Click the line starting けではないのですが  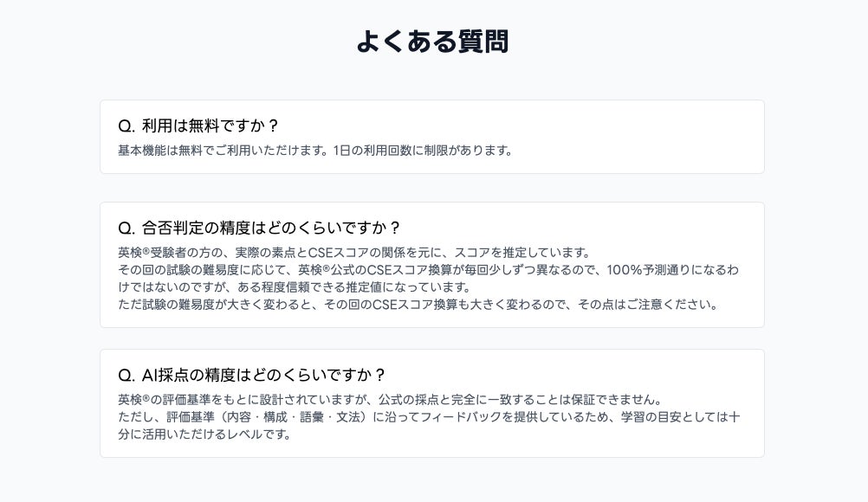[x=295, y=287]
